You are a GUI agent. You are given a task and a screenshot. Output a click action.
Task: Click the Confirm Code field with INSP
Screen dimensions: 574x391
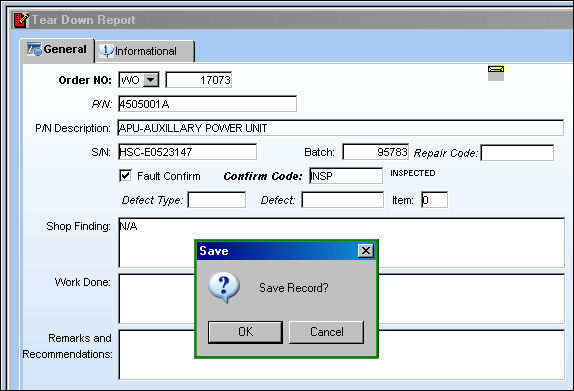click(346, 176)
